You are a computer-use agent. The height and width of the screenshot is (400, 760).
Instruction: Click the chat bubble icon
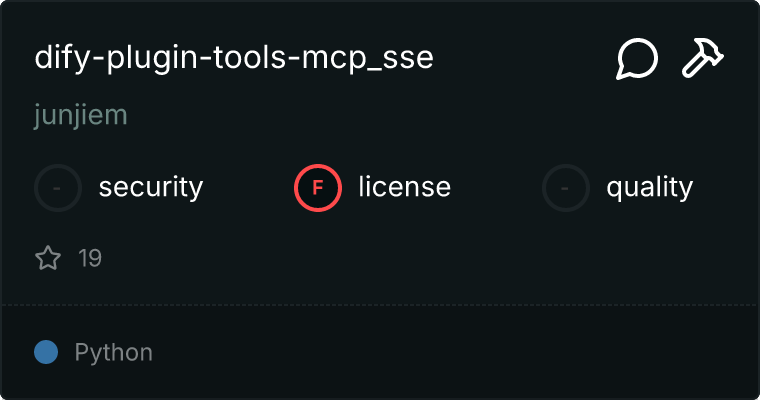(637, 59)
